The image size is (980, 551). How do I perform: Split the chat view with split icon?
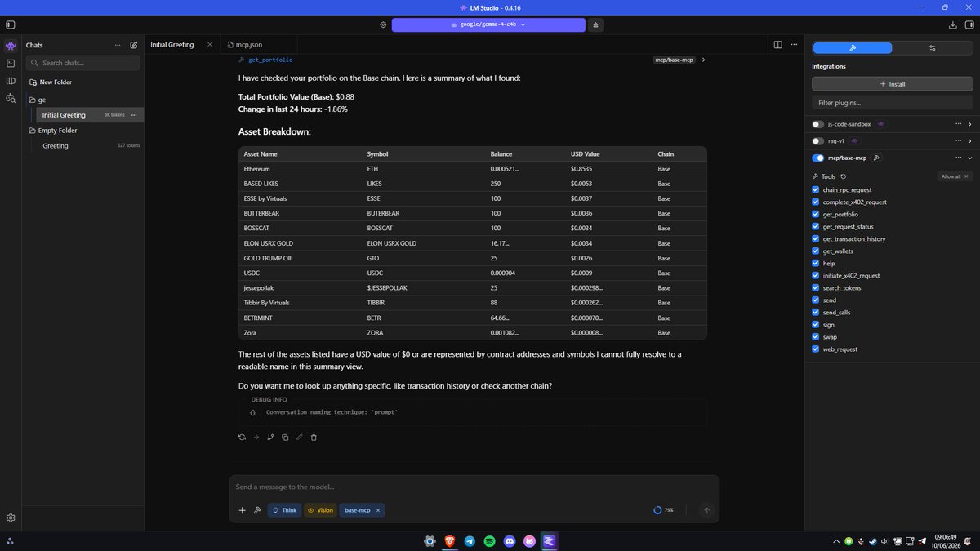pos(777,45)
